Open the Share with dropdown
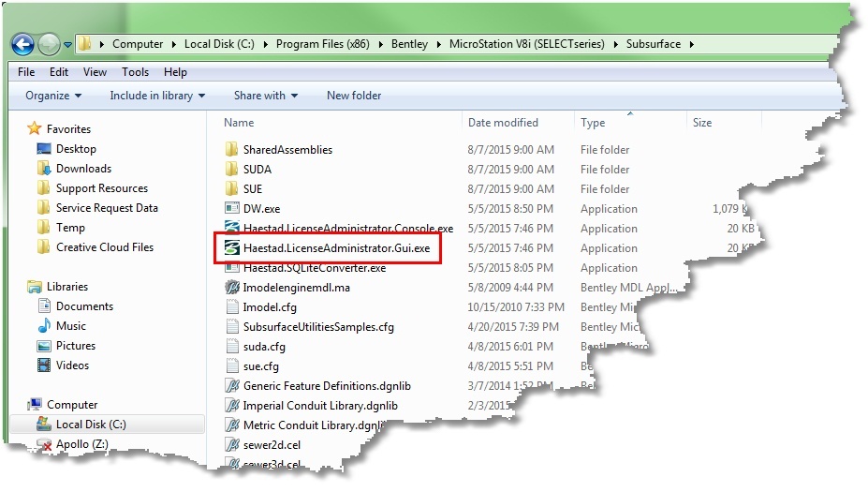Viewport: 868px width, 492px height. (x=266, y=96)
